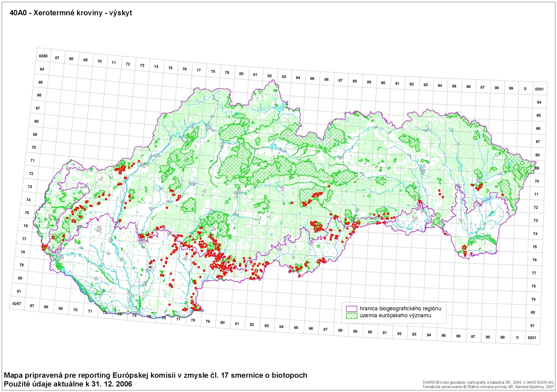Image resolution: width=557 pixels, height=392 pixels.
Task: Click grid corner label "8267"
Action: (x=17, y=304)
